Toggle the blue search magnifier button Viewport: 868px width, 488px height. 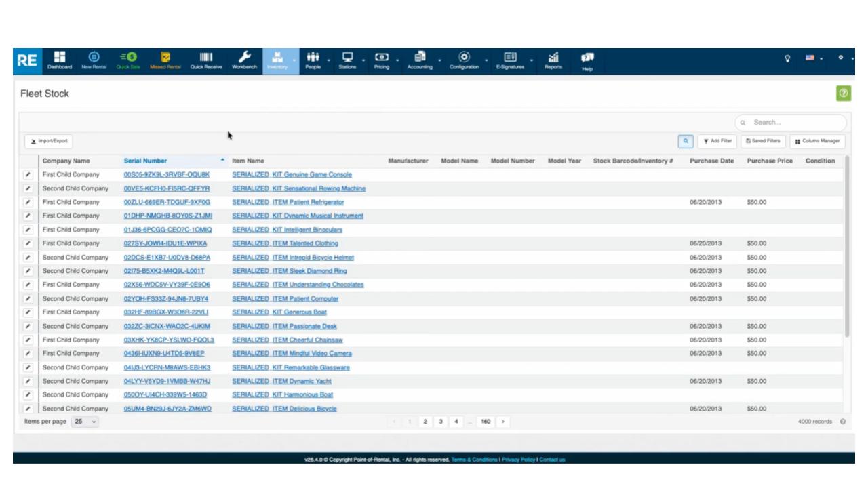(x=686, y=141)
